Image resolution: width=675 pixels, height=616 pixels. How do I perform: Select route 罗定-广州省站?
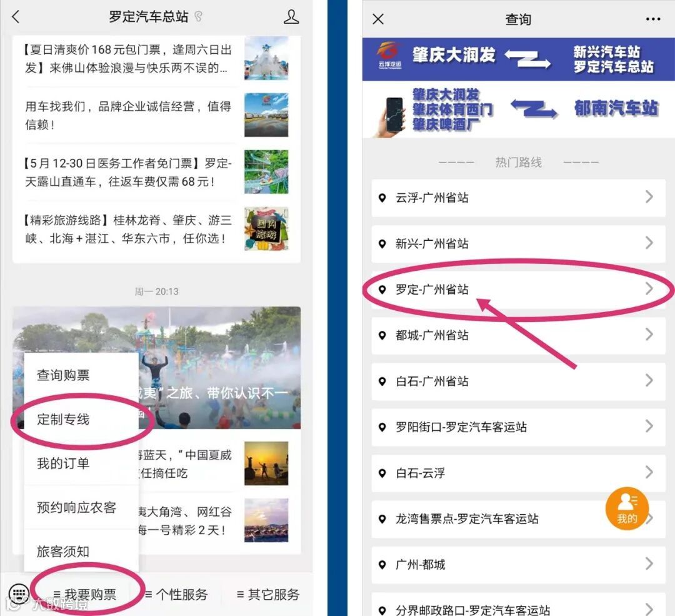point(518,290)
